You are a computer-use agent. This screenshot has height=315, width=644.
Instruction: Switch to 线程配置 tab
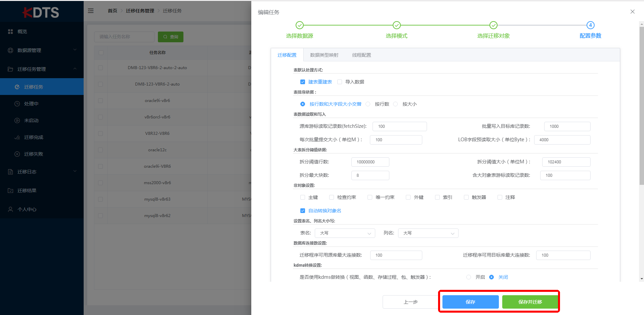point(361,55)
